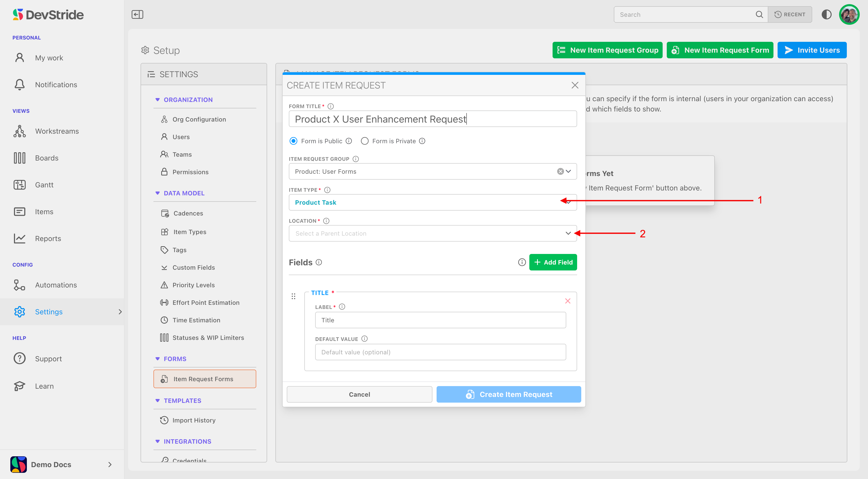Toggle the dark mode contrast icon
The height and width of the screenshot is (479, 868).
pos(826,14)
